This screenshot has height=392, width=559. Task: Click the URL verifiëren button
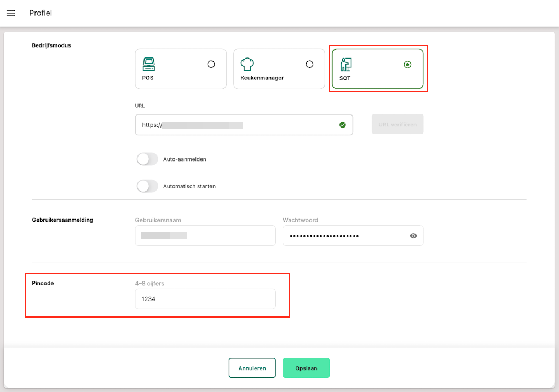[x=397, y=124]
